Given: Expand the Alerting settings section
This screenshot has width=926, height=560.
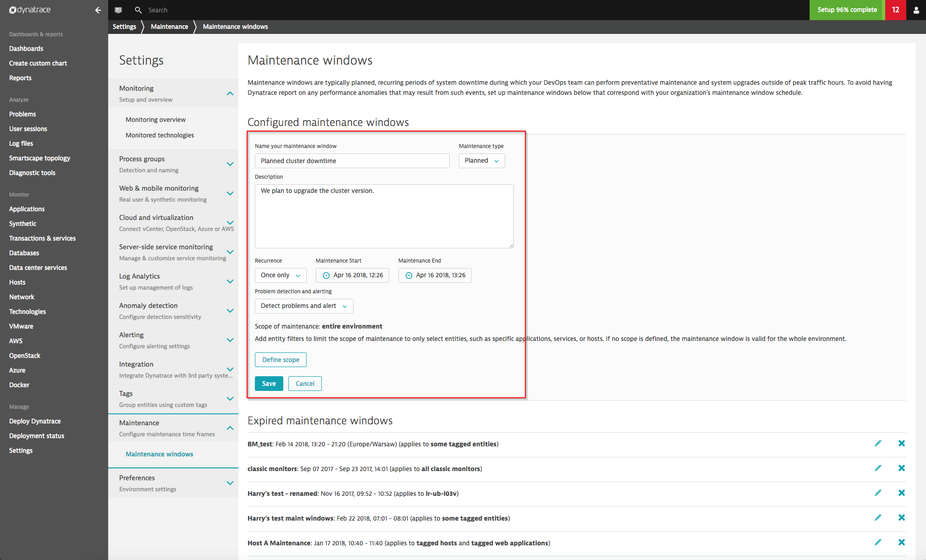Looking at the screenshot, I should (x=230, y=340).
